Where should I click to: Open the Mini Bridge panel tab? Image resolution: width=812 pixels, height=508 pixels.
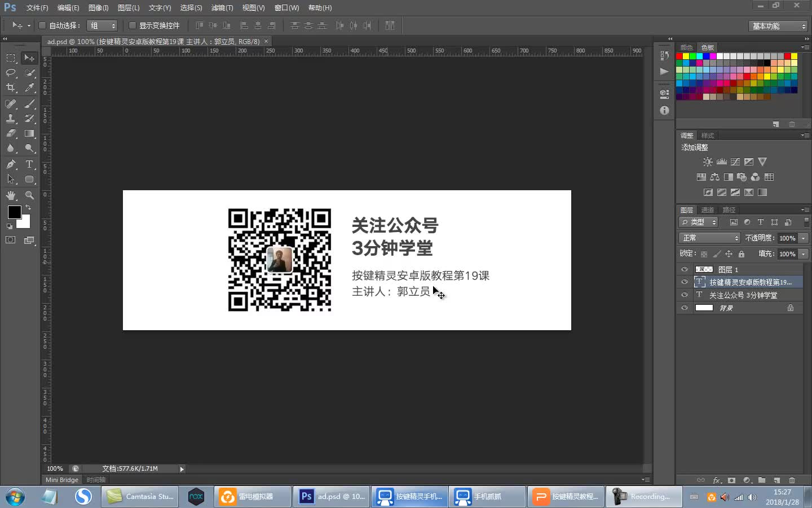tap(62, 480)
